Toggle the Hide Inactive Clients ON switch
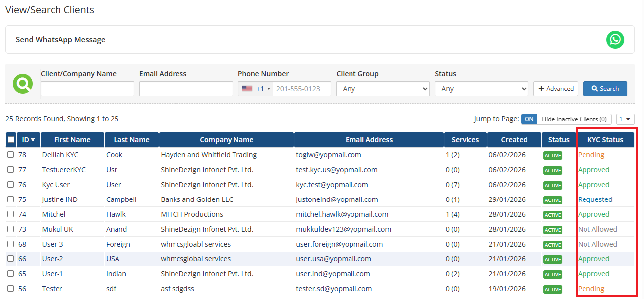The image size is (644, 299). (x=529, y=119)
